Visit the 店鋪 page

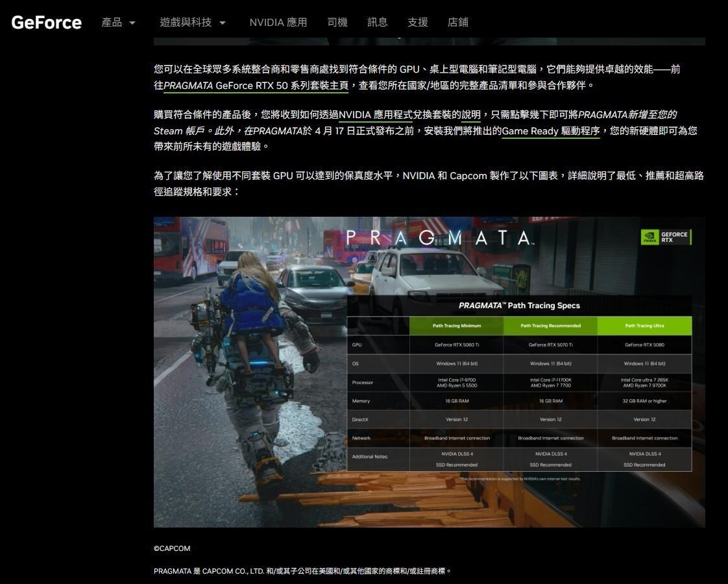[458, 22]
